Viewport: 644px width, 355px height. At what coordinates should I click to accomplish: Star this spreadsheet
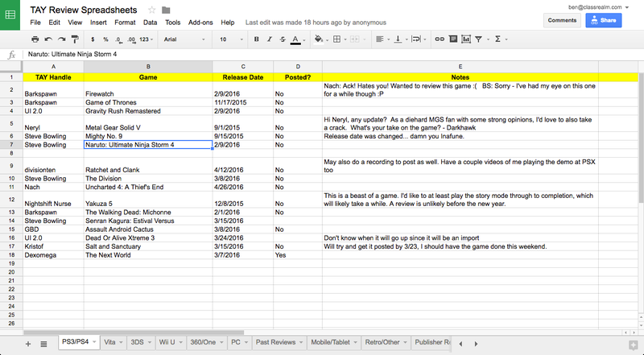point(152,10)
